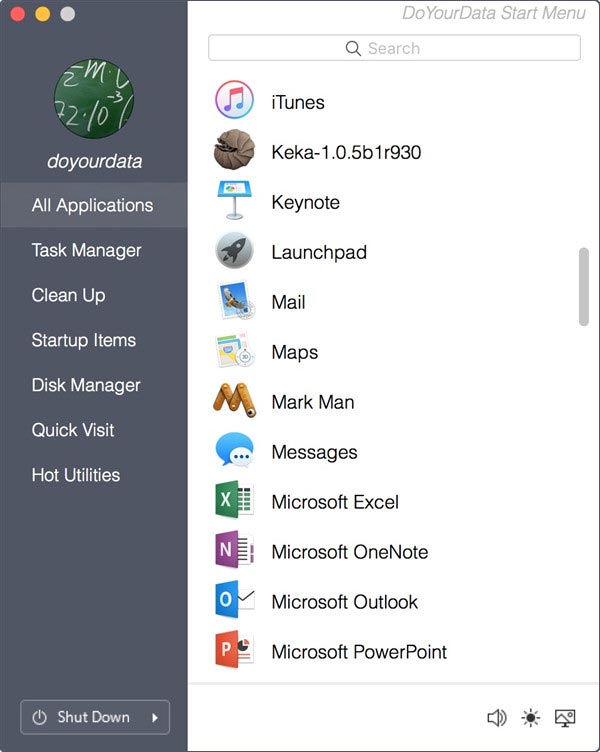Click the doyourdata profile picture
The width and height of the screenshot is (600, 752).
click(94, 99)
